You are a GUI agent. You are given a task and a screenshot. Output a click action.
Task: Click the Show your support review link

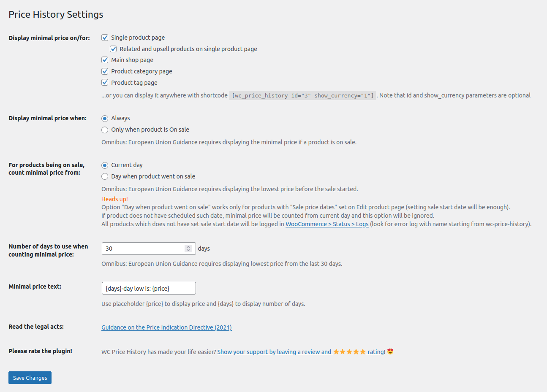pos(274,352)
